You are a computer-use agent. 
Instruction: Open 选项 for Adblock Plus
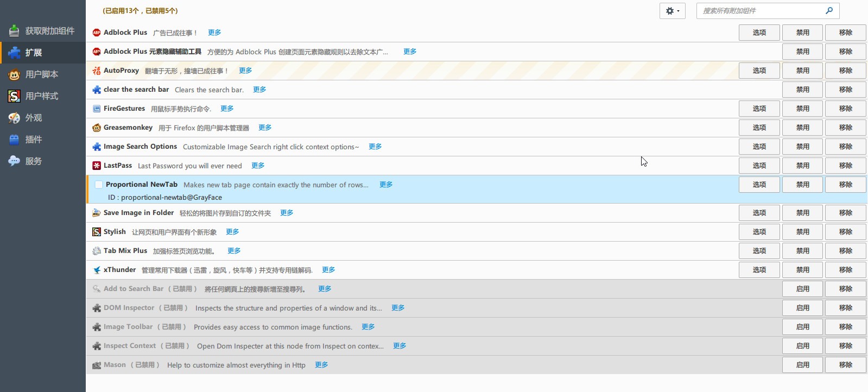pos(759,33)
